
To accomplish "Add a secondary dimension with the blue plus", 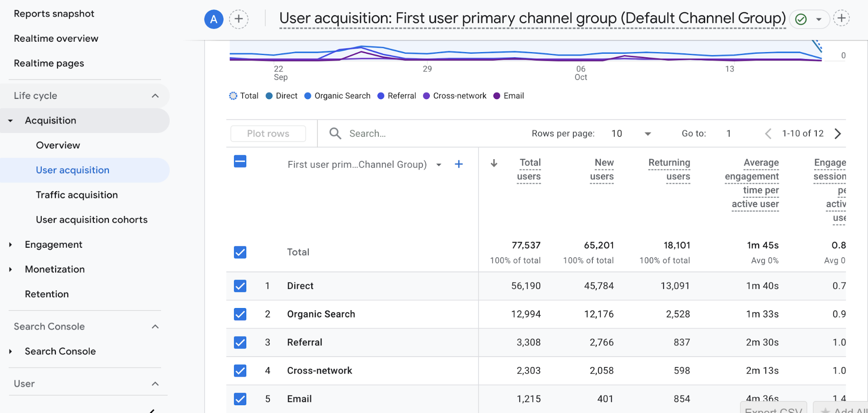I will (x=459, y=164).
